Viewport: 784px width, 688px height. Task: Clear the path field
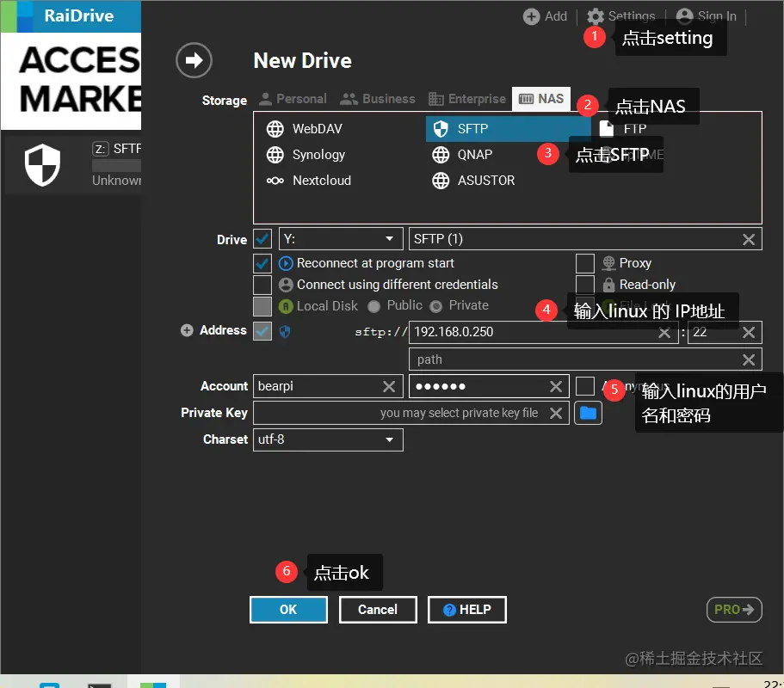749,359
